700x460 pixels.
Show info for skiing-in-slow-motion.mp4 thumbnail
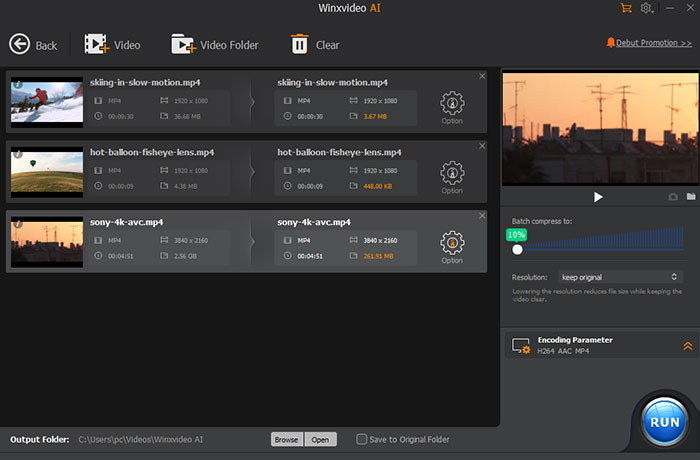tap(18, 84)
